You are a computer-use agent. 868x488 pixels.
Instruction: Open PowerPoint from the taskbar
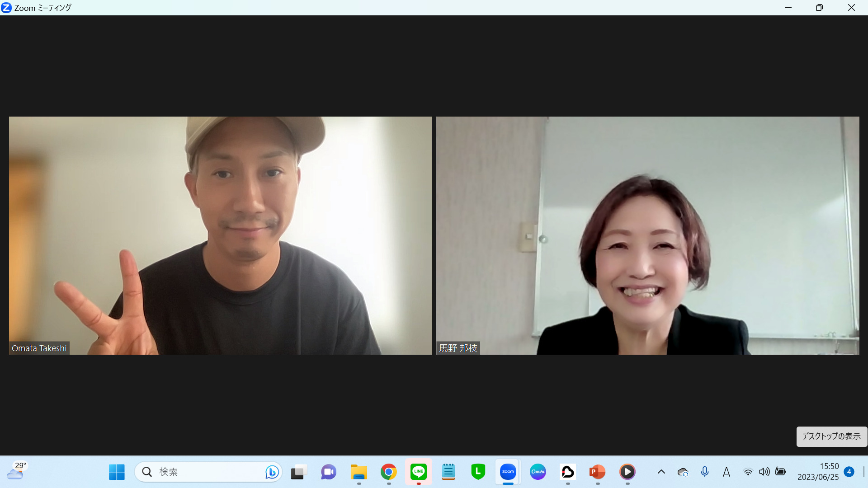[597, 472]
